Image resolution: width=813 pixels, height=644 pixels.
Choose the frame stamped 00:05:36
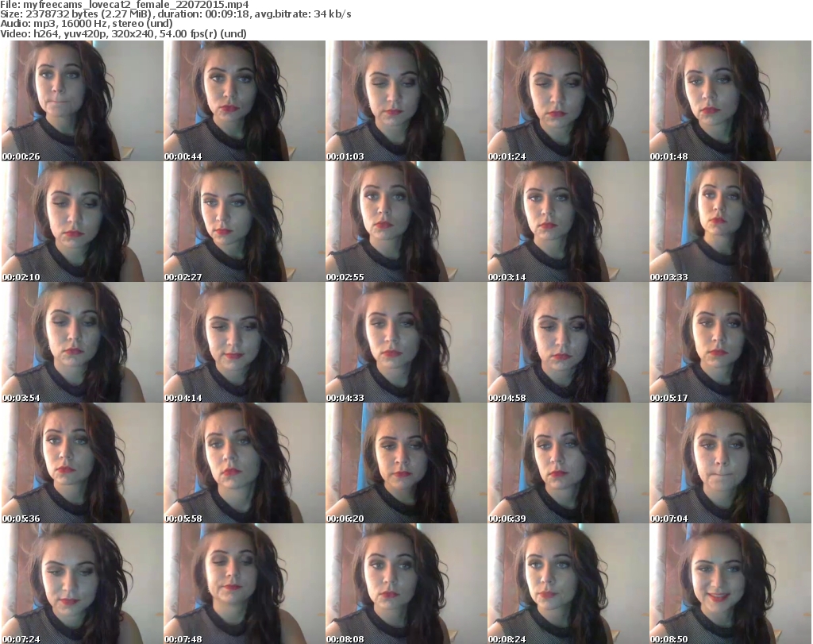coord(82,463)
